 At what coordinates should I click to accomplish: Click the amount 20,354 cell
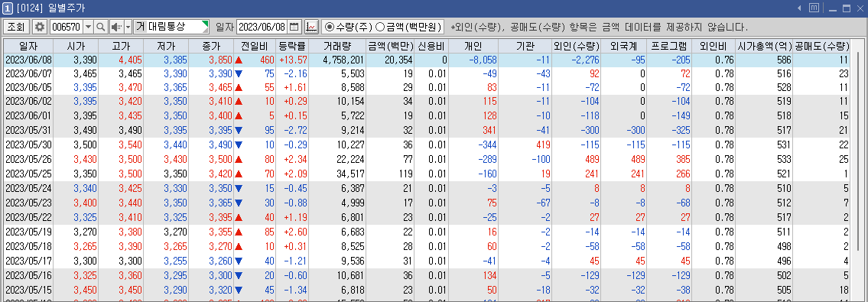(x=390, y=60)
